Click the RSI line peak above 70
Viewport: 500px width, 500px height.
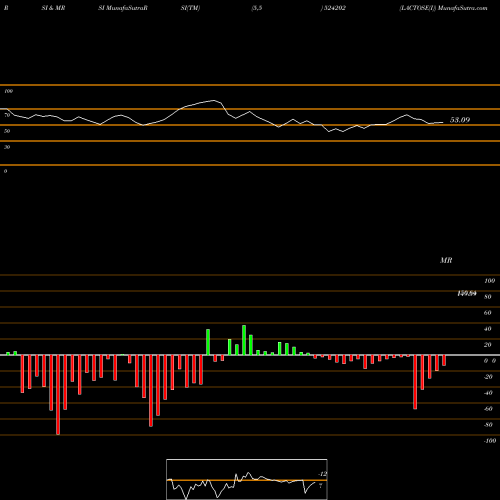(213, 100)
